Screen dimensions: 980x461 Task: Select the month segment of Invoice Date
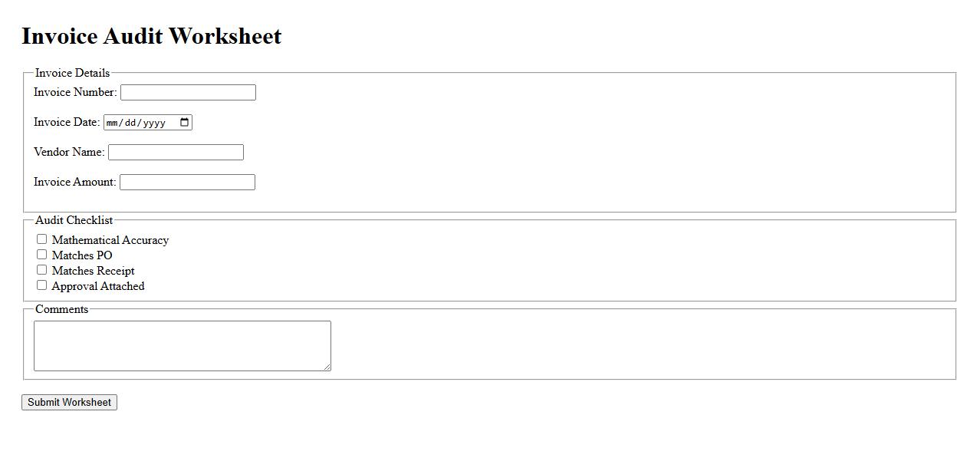pos(113,123)
